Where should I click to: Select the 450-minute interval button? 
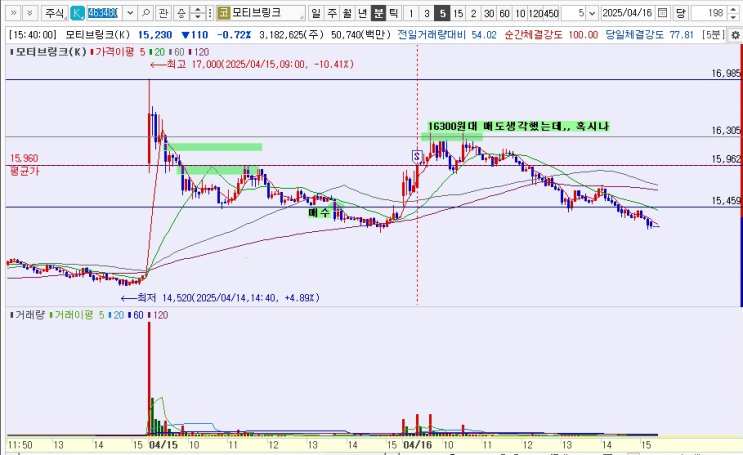551,13
